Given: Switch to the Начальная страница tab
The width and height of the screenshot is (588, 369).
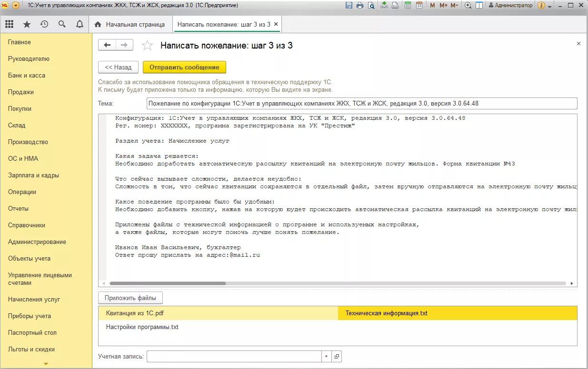Looking at the screenshot, I should 130,24.
